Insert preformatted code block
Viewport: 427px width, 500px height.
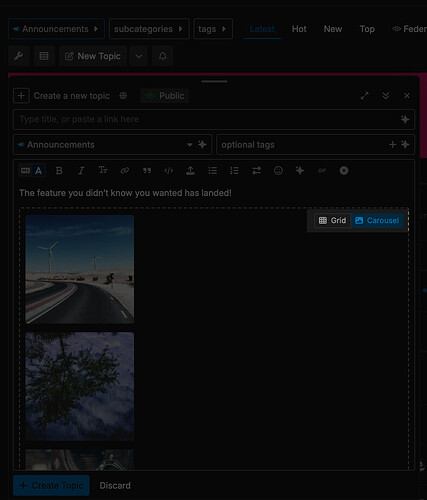point(169,171)
